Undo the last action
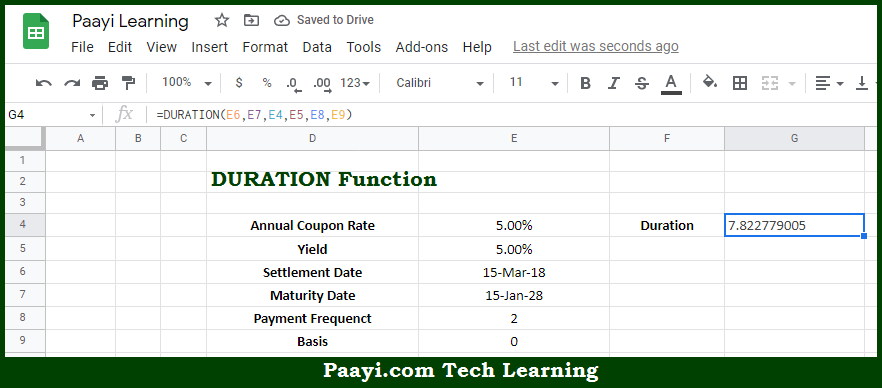 tap(43, 83)
